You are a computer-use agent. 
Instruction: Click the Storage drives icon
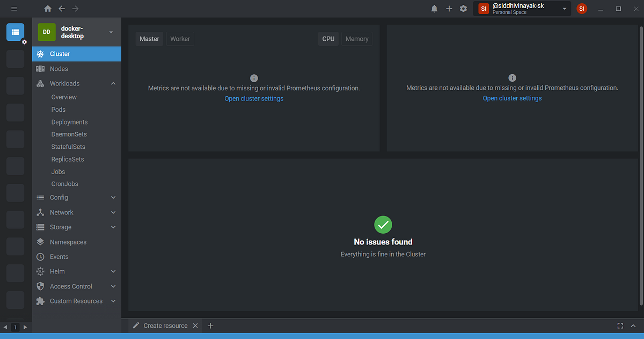pyautogui.click(x=40, y=227)
